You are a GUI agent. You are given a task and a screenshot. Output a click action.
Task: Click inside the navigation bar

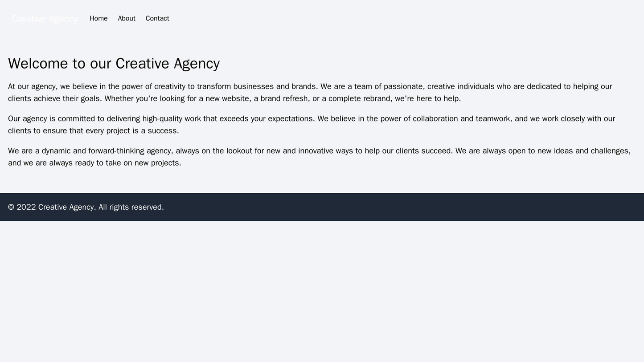coord(322,18)
